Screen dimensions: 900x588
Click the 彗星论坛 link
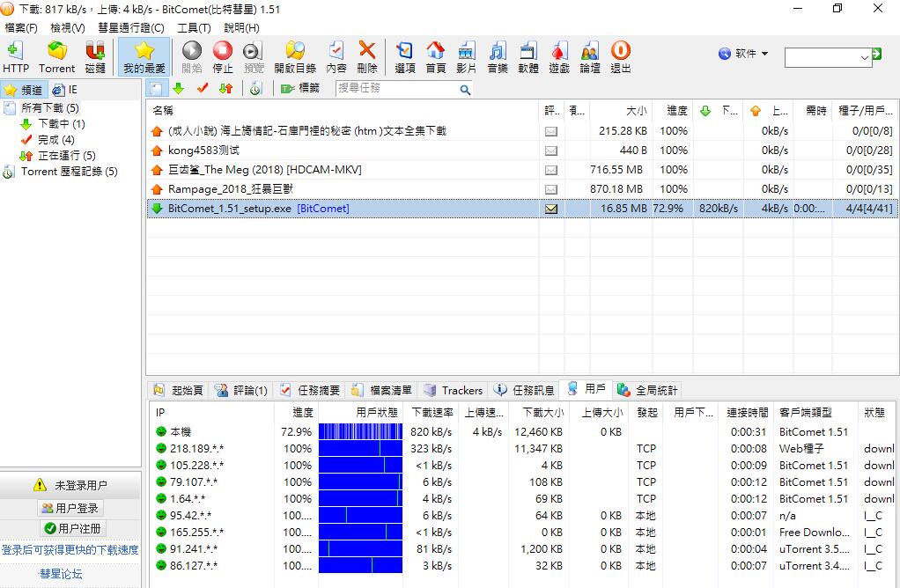click(61, 574)
